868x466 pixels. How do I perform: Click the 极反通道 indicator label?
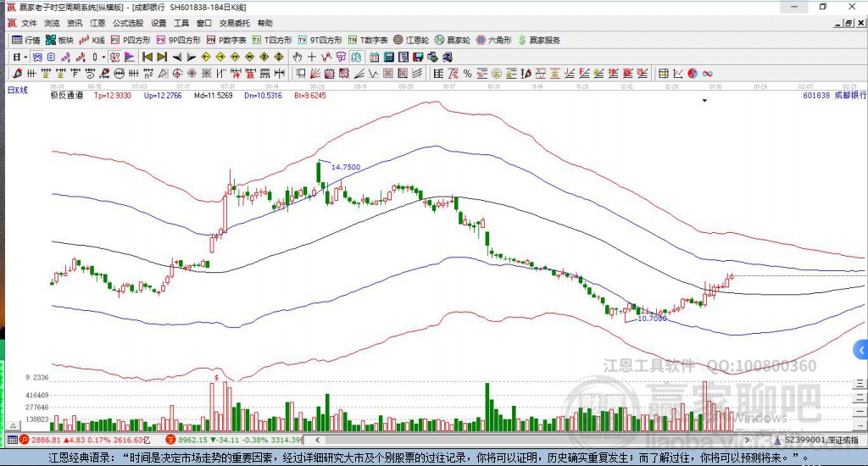[x=66, y=95]
